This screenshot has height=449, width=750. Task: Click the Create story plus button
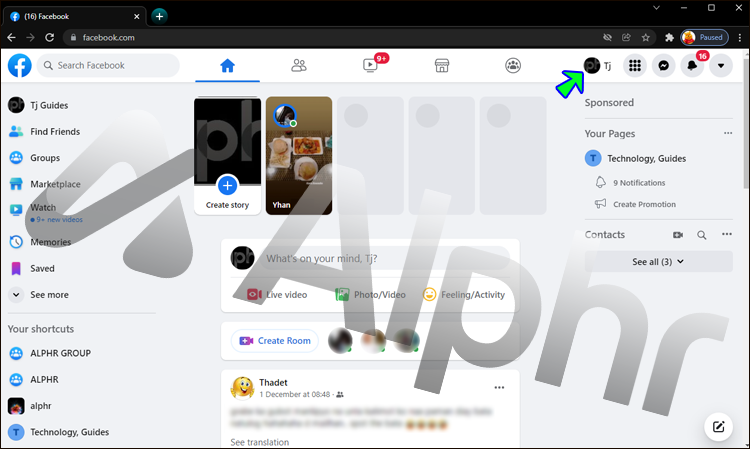[x=227, y=186]
